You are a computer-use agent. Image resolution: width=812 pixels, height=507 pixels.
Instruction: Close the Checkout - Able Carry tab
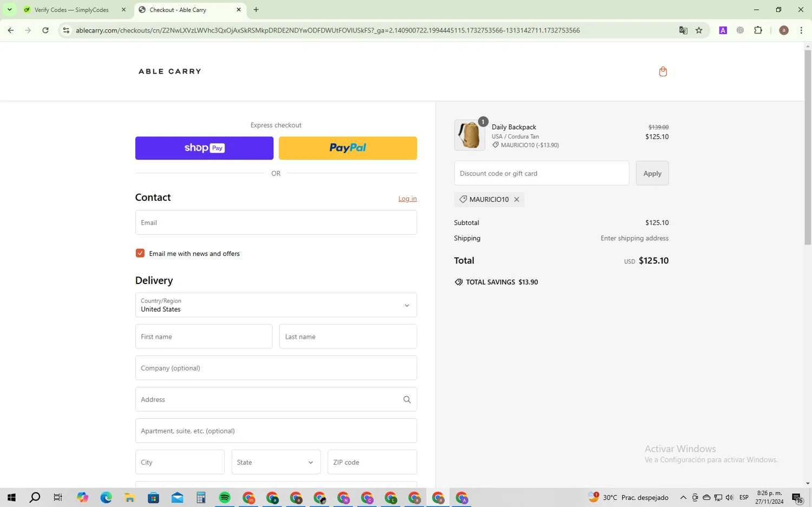click(x=239, y=10)
